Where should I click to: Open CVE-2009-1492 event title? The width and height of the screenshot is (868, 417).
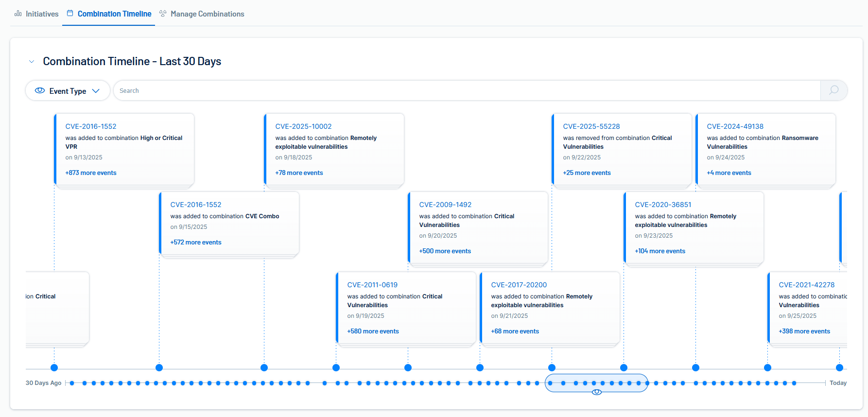coord(445,205)
